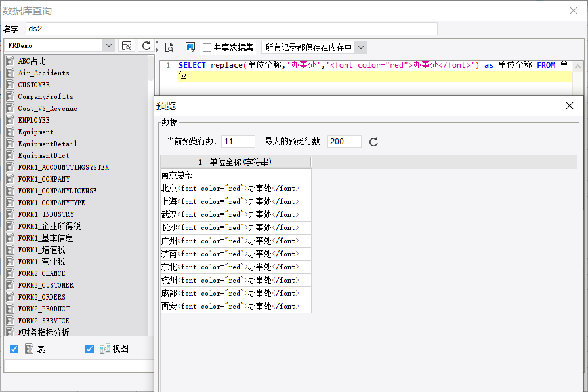This screenshot has height=392, width=588.
Task: Select the 财务指标分析 table
Action: tap(77, 332)
